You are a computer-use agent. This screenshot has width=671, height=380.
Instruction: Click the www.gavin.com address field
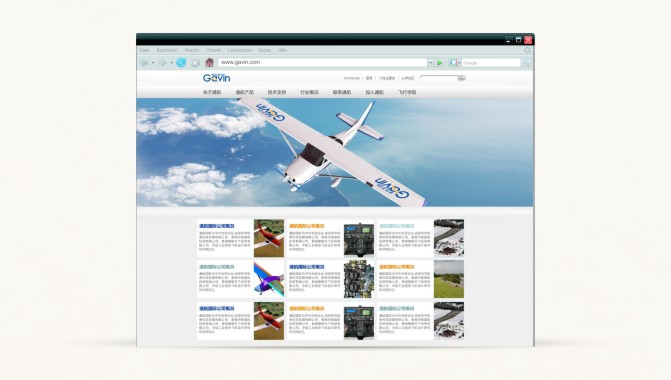(323, 62)
